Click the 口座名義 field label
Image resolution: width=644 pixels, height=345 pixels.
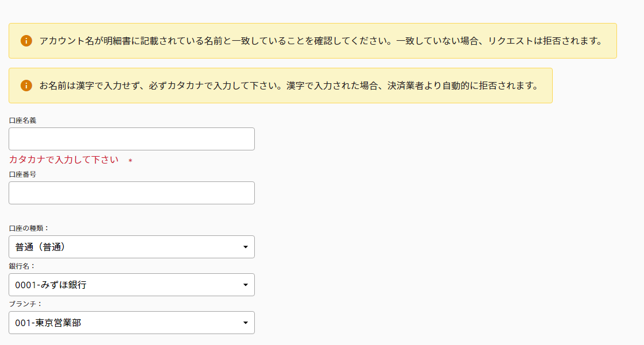click(x=22, y=121)
